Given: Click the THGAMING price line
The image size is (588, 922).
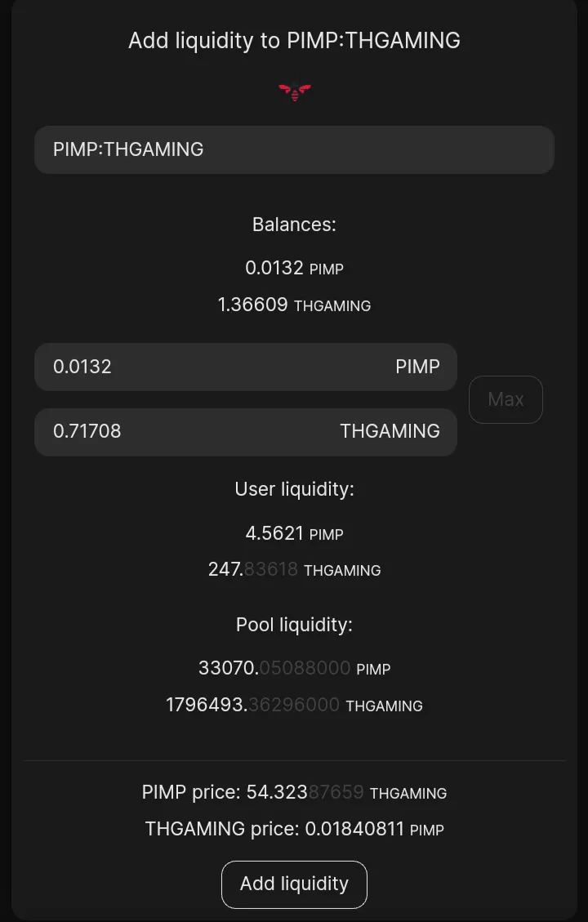Looking at the screenshot, I should click(x=294, y=829).
